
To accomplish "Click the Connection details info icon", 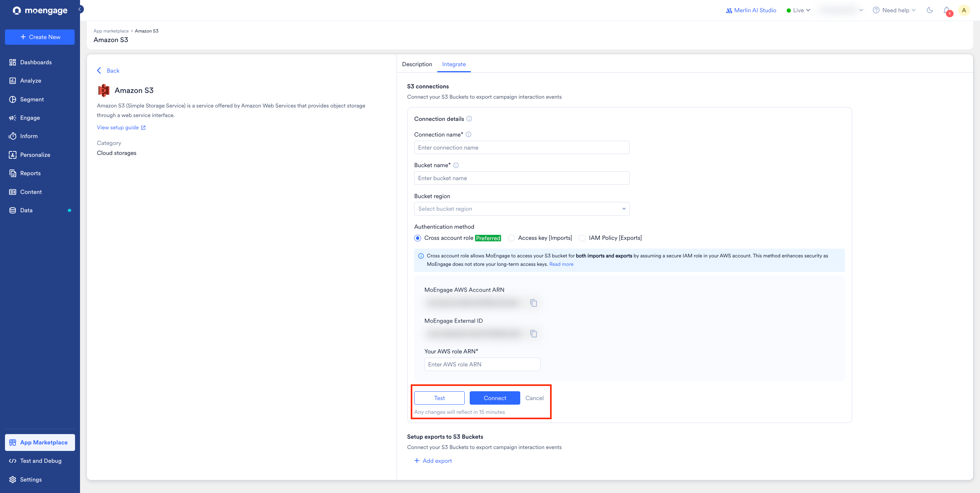I will coord(469,119).
